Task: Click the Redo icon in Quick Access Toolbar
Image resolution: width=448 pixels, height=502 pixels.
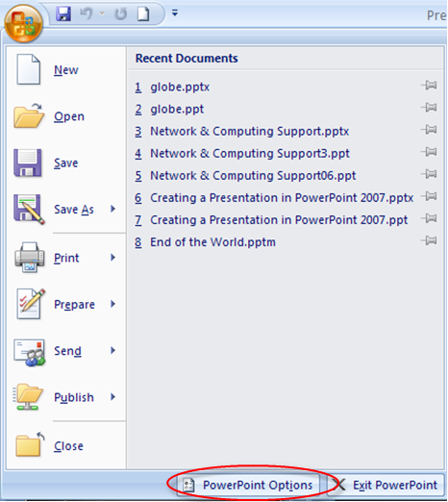Action: pos(121,13)
